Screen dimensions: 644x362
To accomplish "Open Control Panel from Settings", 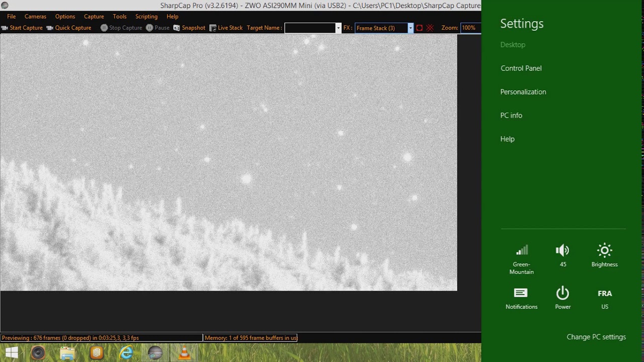I will [x=521, y=68].
